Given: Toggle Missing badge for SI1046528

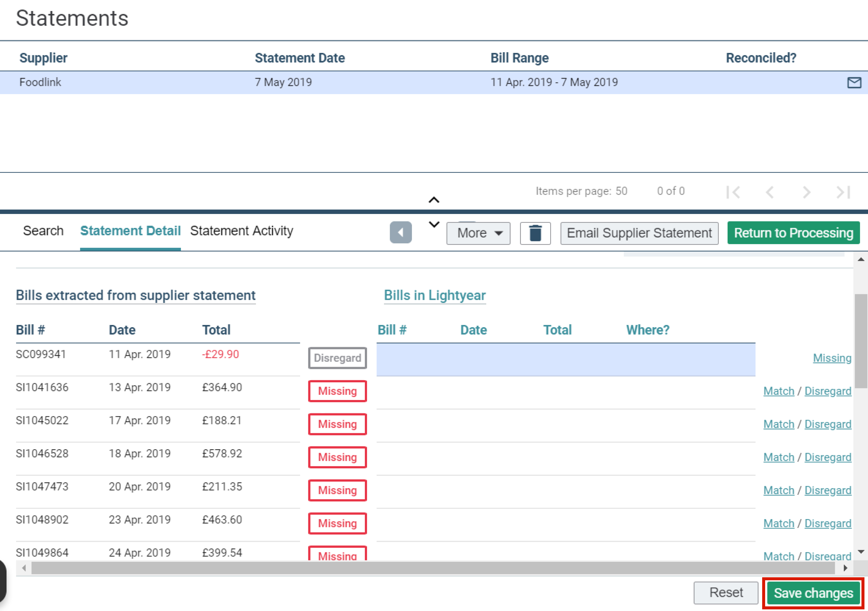Looking at the screenshot, I should click(x=337, y=457).
